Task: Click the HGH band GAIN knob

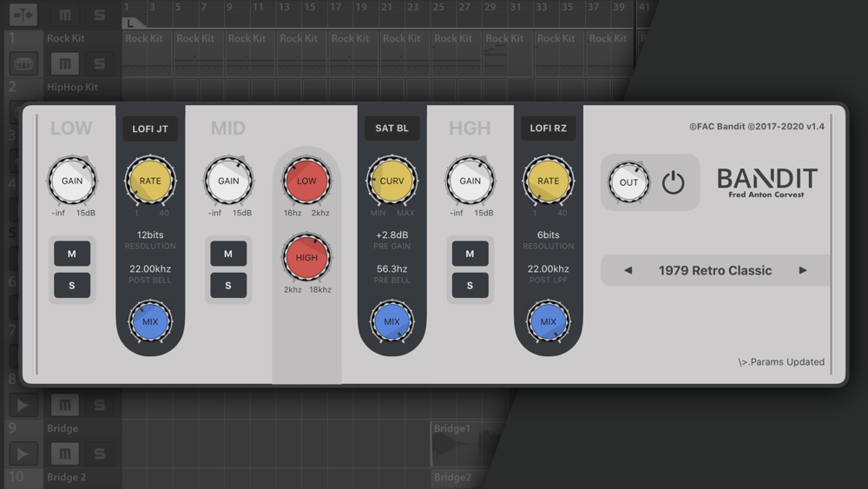Action: (x=470, y=181)
